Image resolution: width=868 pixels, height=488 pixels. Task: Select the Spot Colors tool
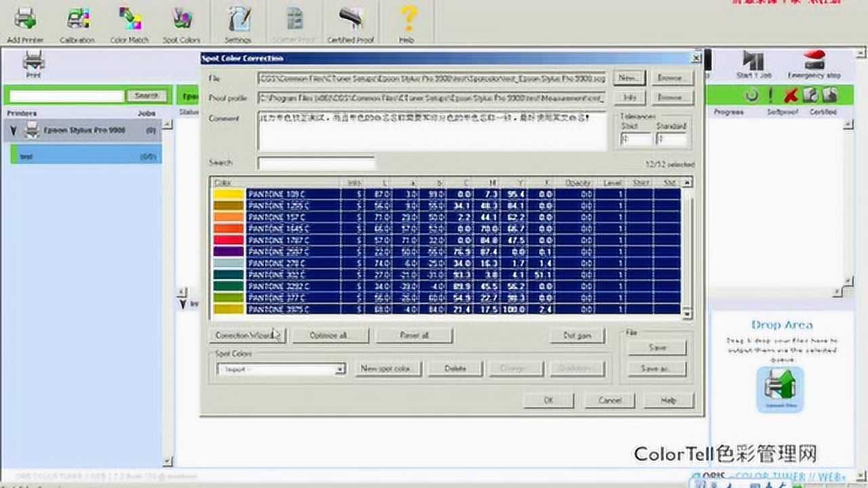tap(182, 20)
